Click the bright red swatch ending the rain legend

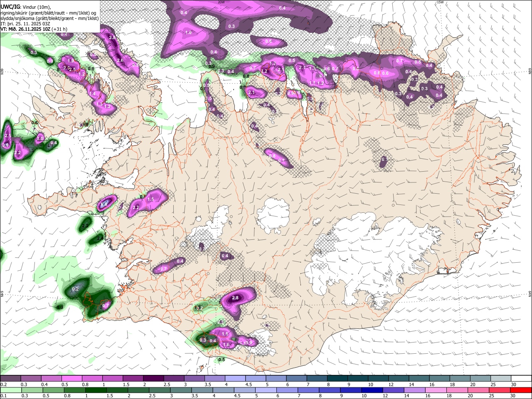point(521,390)
